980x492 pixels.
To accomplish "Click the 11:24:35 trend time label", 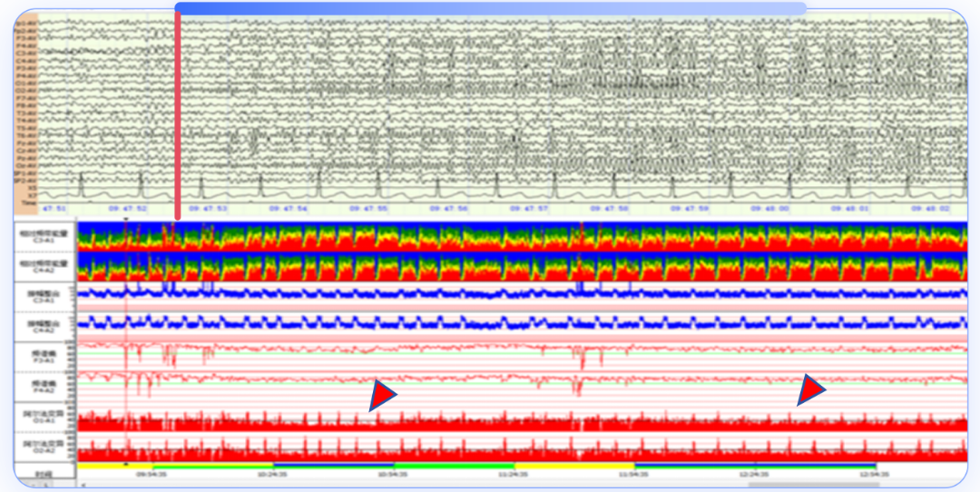I will pos(514,475).
